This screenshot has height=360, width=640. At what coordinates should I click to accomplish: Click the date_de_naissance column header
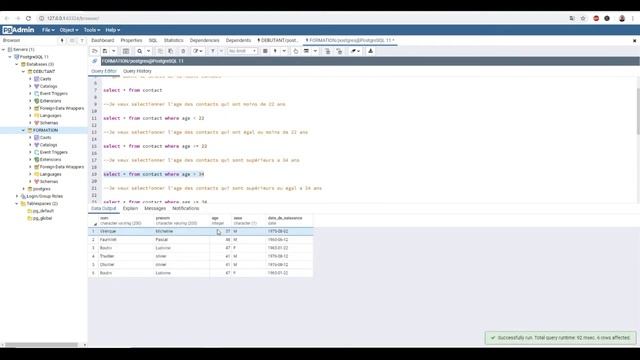[x=289, y=220]
